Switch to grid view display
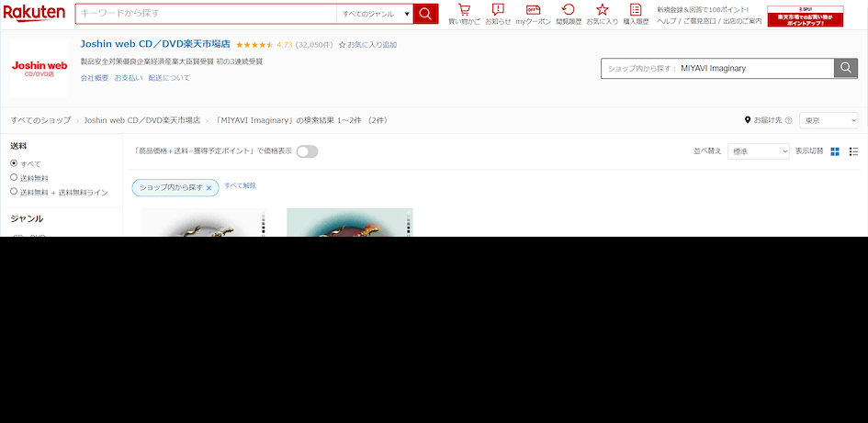This screenshot has width=868, height=423. click(835, 151)
